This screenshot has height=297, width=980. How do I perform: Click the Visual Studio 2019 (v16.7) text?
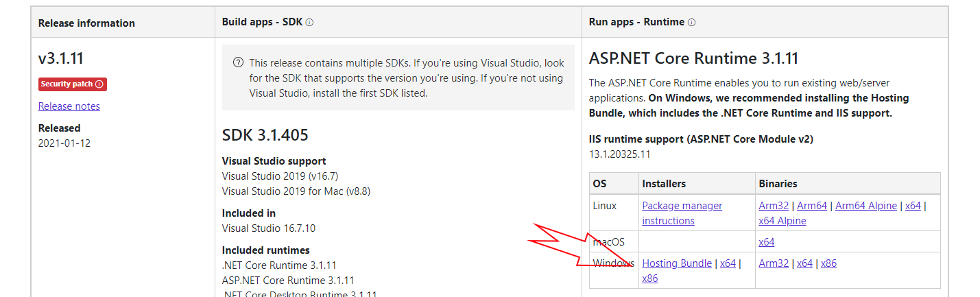(x=280, y=176)
